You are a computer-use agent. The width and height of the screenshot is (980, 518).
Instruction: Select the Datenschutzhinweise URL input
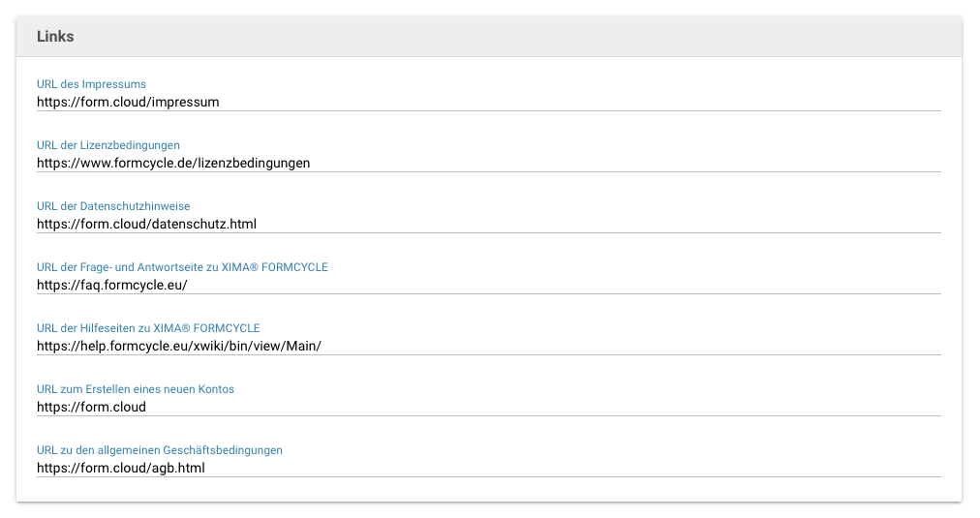point(488,224)
